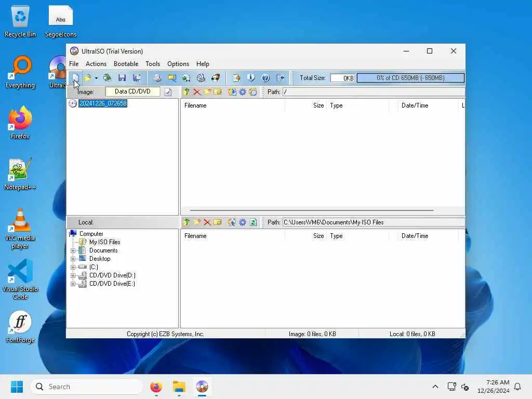Open the Tools menu
The image size is (532, 399).
[153, 64]
